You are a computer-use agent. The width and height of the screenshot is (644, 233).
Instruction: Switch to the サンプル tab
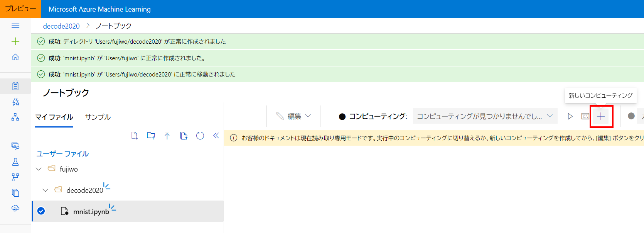tap(98, 117)
